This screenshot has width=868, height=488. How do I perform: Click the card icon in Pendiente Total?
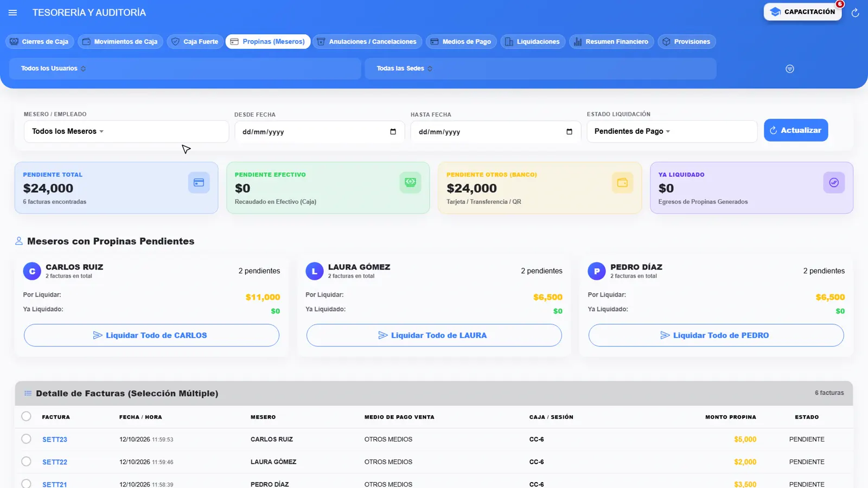coord(199,183)
